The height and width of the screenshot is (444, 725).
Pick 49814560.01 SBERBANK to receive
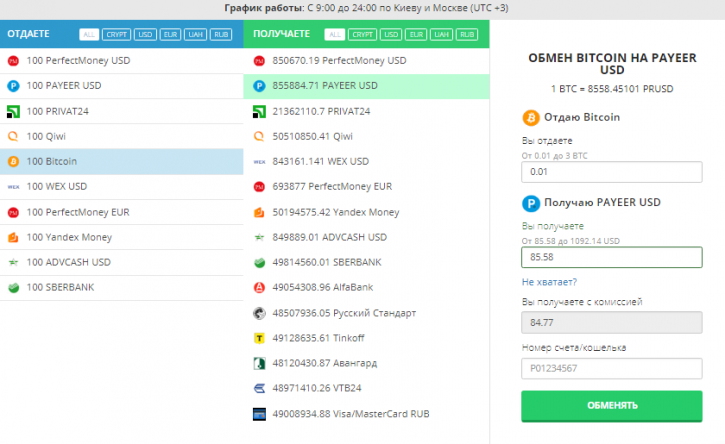click(x=366, y=262)
